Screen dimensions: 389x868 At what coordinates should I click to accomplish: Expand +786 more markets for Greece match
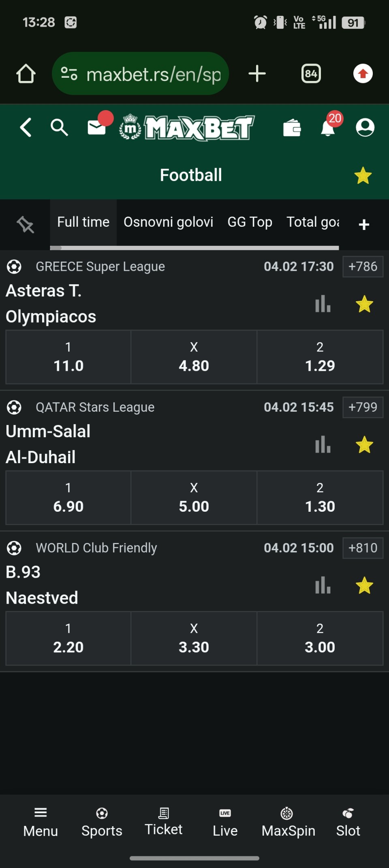(x=363, y=266)
